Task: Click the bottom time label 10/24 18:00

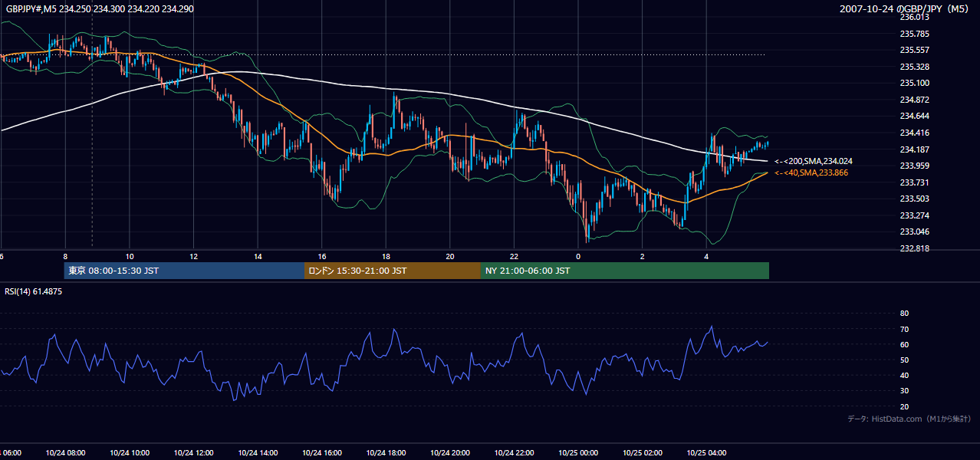Action: click(x=386, y=452)
